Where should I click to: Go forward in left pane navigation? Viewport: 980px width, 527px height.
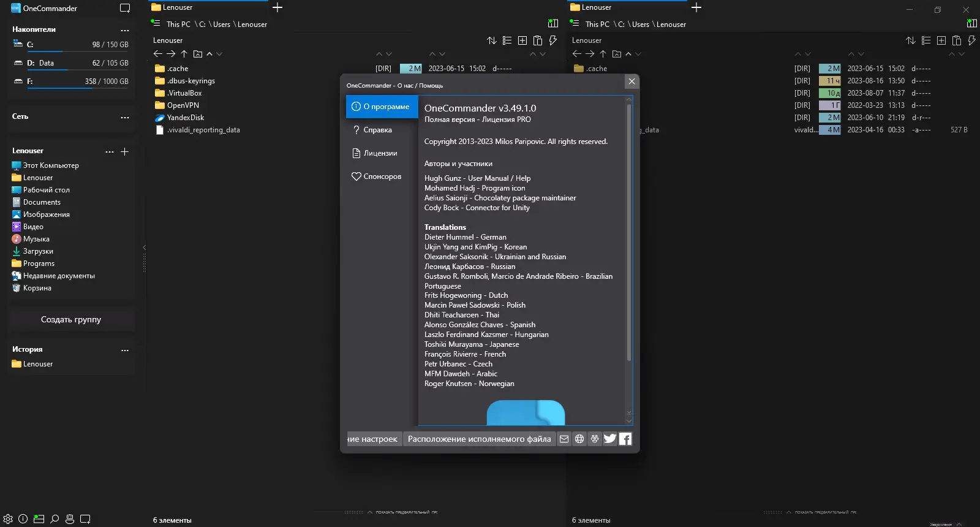pos(171,54)
